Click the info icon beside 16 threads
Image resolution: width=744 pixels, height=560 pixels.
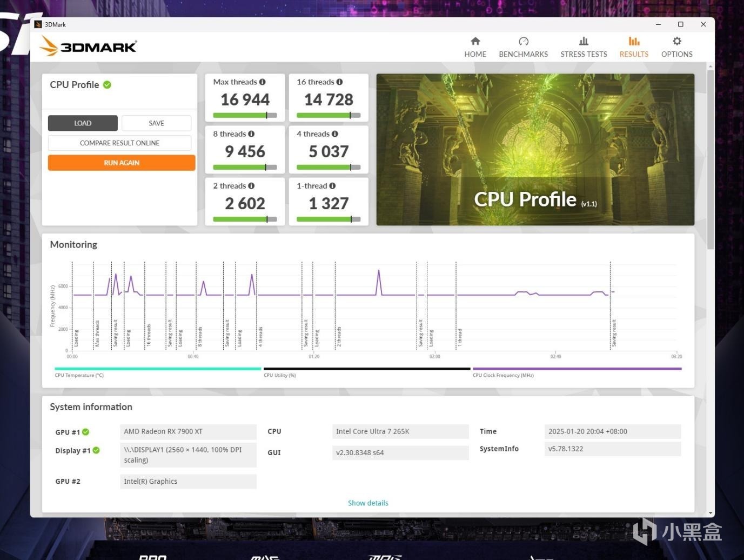coord(339,82)
